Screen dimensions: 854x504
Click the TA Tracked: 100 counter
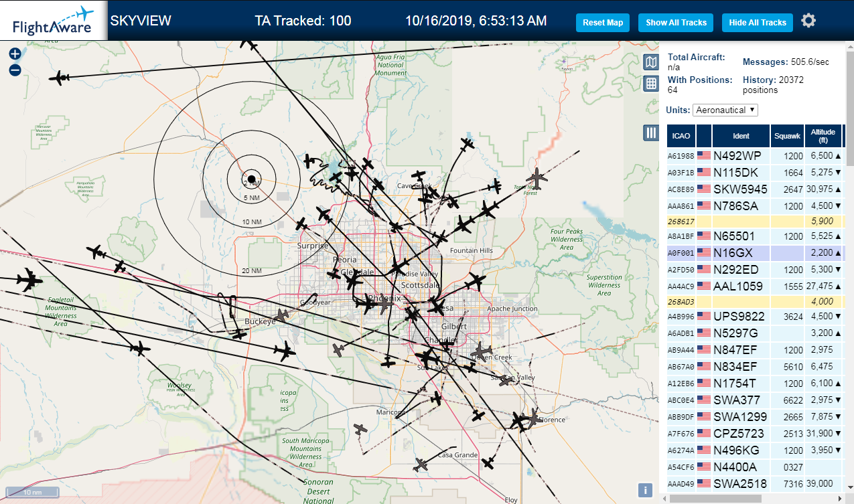303,21
